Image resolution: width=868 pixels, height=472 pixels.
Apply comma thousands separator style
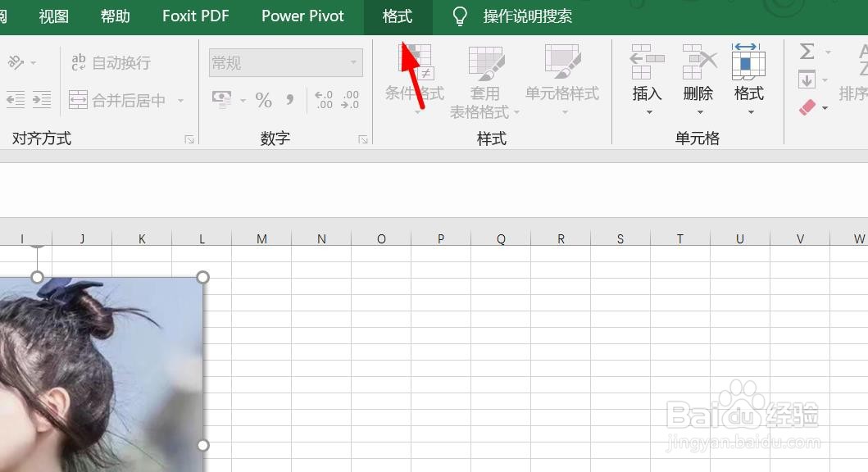click(x=290, y=100)
